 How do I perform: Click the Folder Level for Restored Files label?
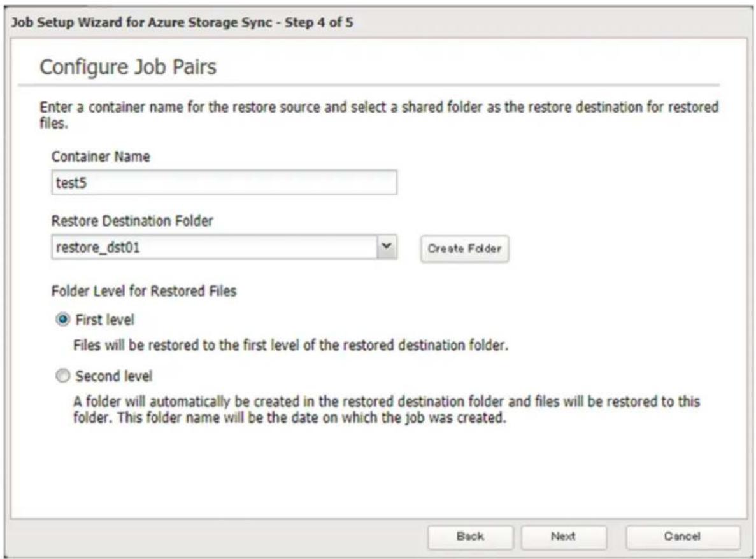[x=144, y=291]
